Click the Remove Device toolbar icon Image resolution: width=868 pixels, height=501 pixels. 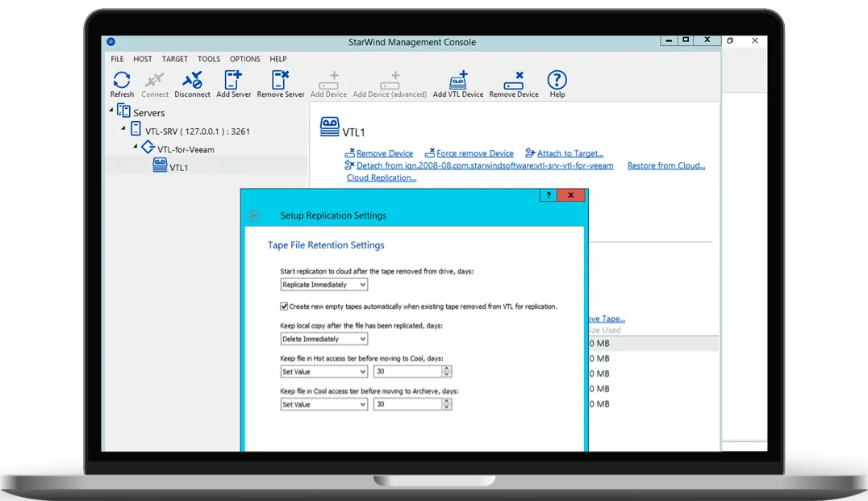[514, 81]
